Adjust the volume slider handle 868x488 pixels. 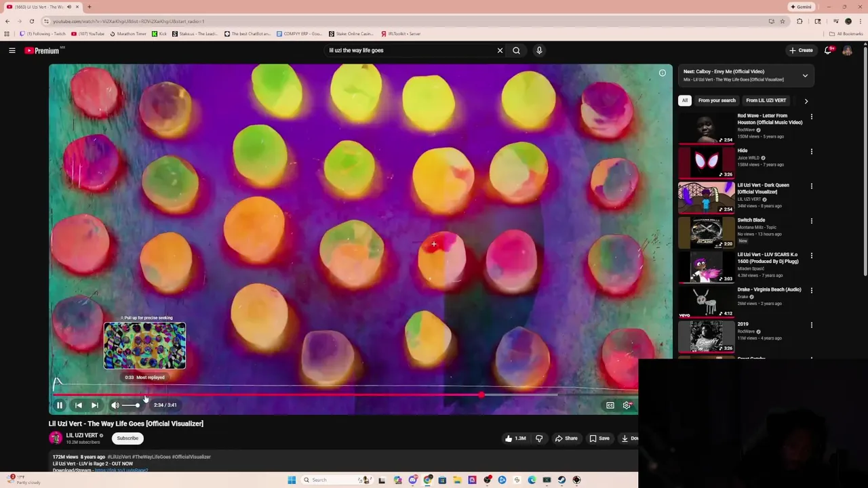pos(137,405)
